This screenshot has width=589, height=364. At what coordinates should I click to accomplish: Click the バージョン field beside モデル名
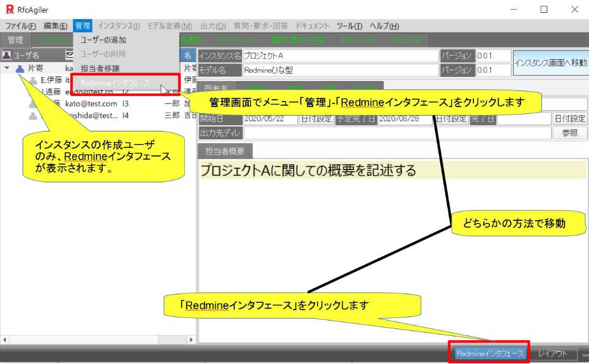493,70
